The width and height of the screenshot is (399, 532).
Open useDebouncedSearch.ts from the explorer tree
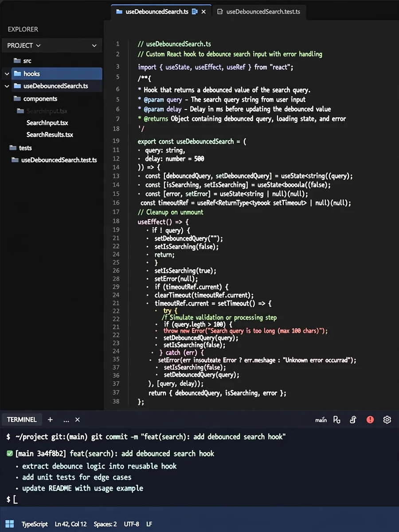[x=56, y=86]
